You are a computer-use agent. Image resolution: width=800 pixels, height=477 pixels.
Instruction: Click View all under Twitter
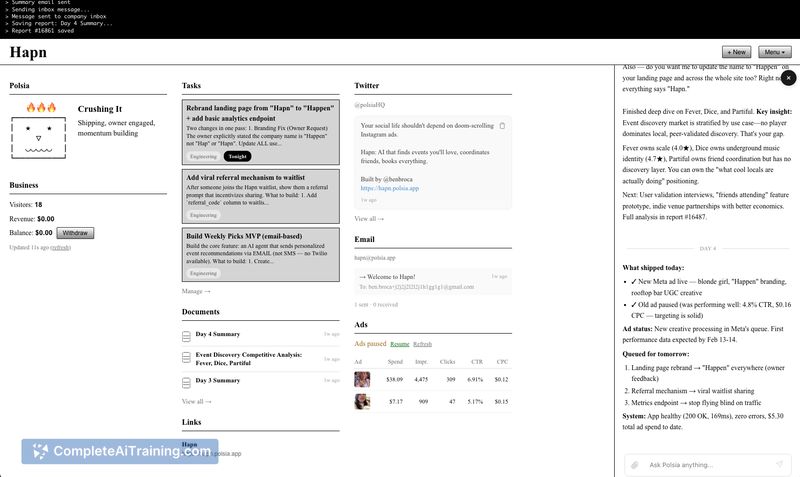(x=369, y=219)
